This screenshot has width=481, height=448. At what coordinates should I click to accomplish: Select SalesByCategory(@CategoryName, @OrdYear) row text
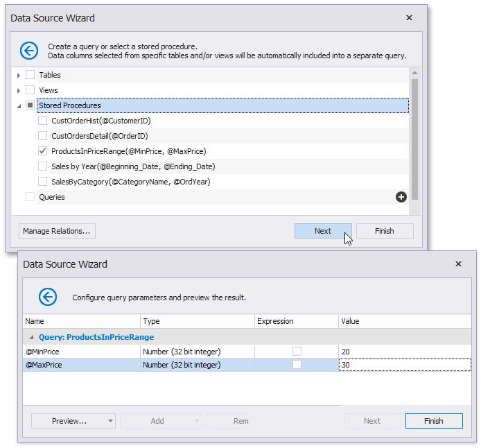click(131, 182)
